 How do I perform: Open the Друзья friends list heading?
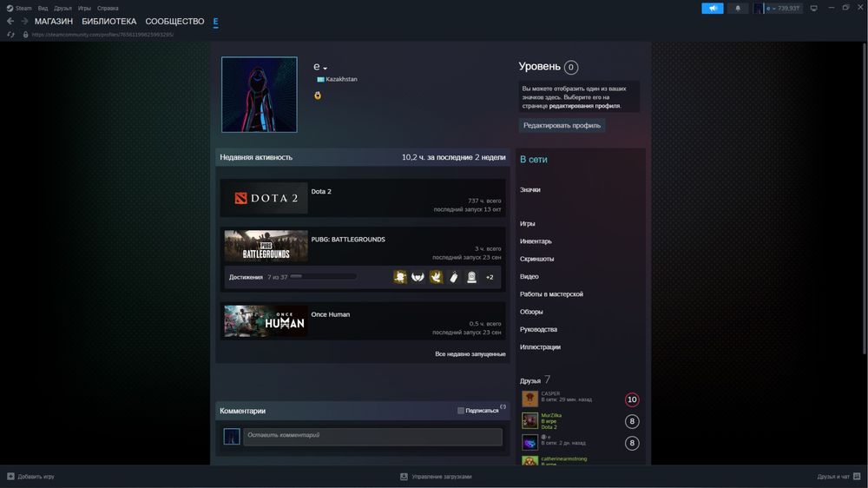click(x=529, y=380)
